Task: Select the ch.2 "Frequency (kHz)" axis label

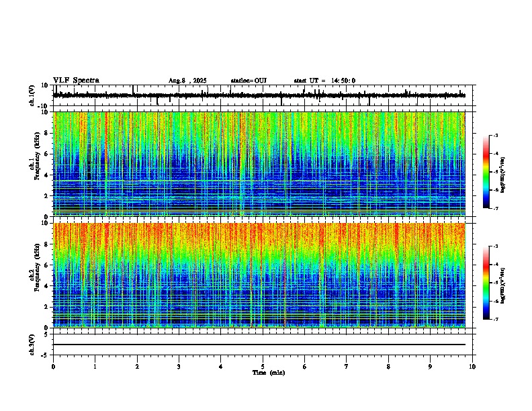Action: pos(37,267)
